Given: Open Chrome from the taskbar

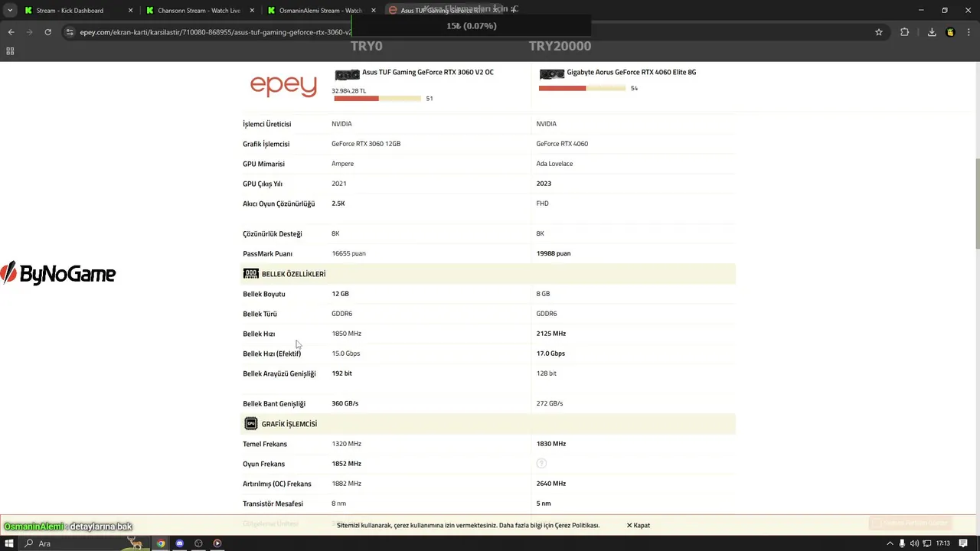Looking at the screenshot, I should tap(161, 543).
